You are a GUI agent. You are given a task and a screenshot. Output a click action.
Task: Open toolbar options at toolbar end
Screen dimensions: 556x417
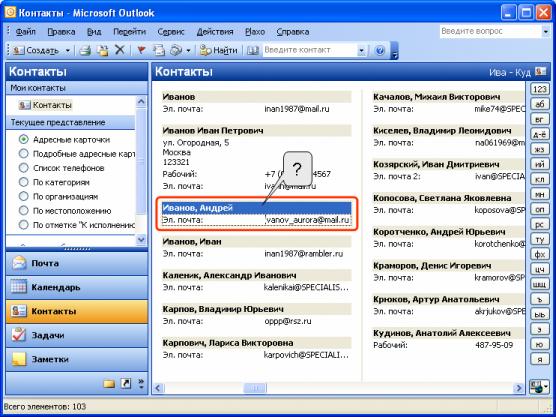(x=394, y=50)
